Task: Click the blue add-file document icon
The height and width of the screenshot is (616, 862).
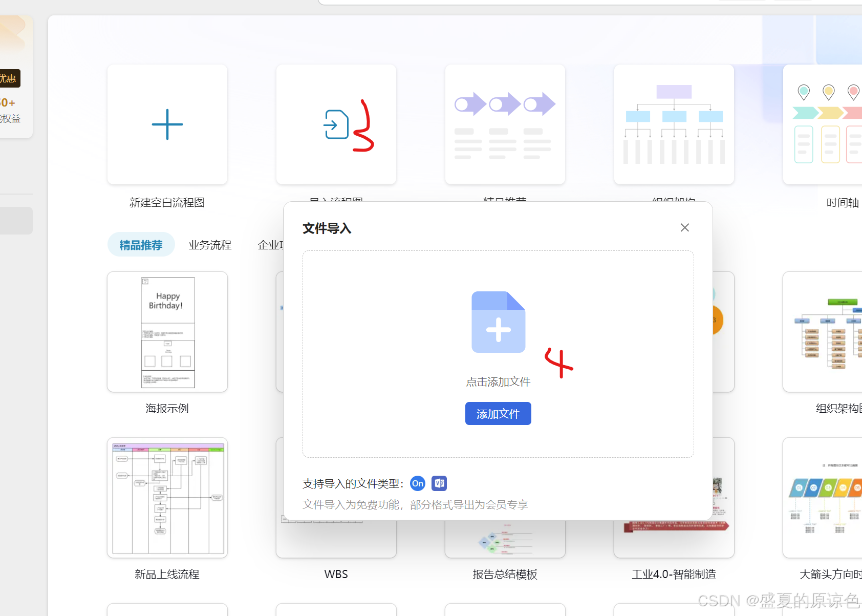Action: [499, 322]
